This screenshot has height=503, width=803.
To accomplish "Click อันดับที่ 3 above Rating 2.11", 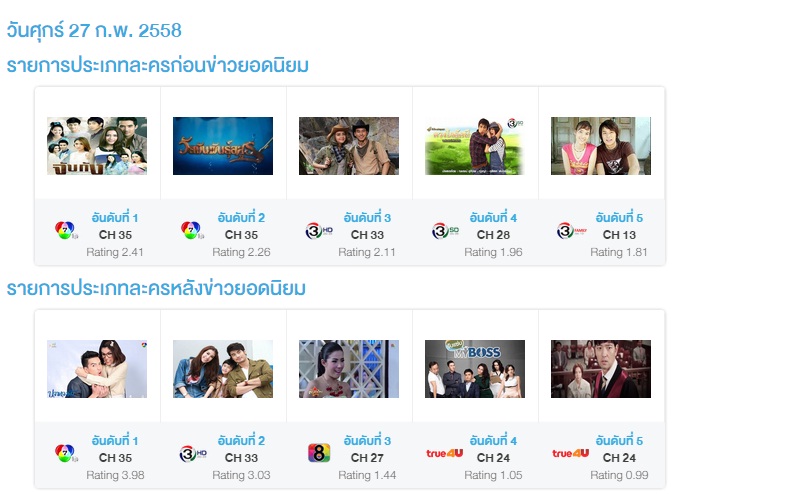I will [x=367, y=217].
